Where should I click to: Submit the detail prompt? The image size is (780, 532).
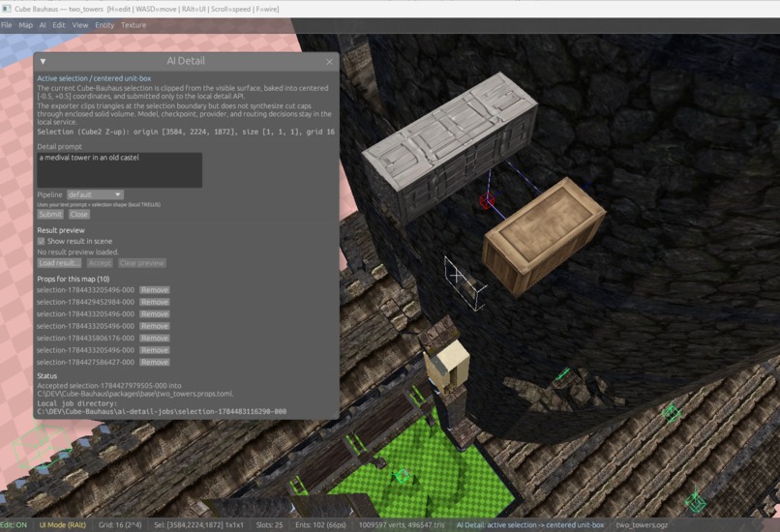50,215
